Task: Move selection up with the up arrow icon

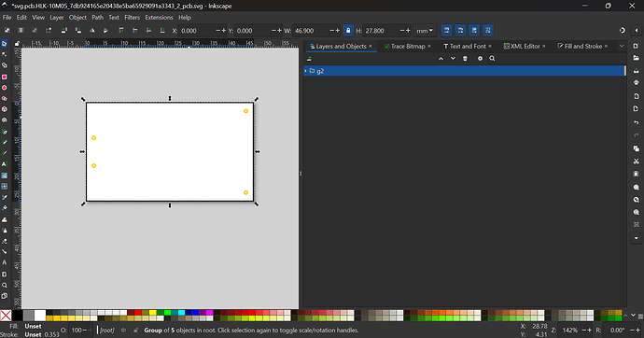Action: [441, 59]
